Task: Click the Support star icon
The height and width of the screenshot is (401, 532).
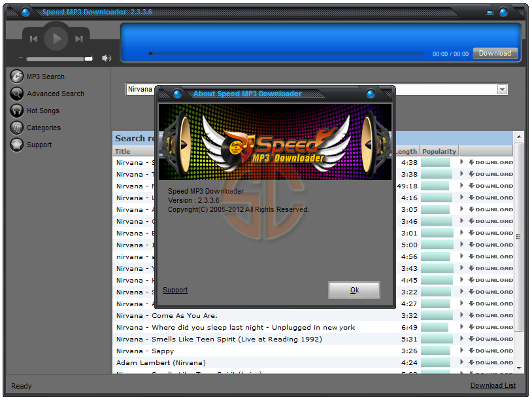Action: pos(16,145)
